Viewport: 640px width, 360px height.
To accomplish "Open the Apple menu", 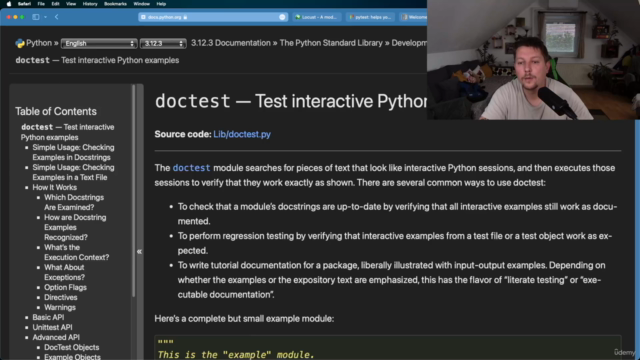I will [x=9, y=4].
